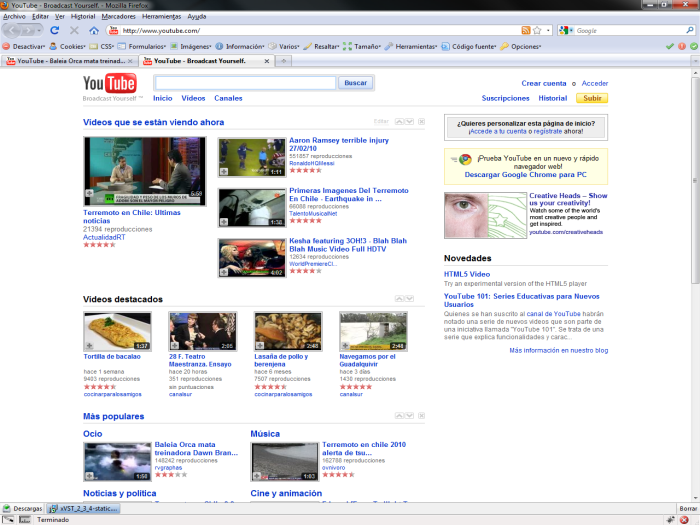This screenshot has width=700, height=525.
Task: Click the Borrar button in downloads bar
Action: (688, 508)
